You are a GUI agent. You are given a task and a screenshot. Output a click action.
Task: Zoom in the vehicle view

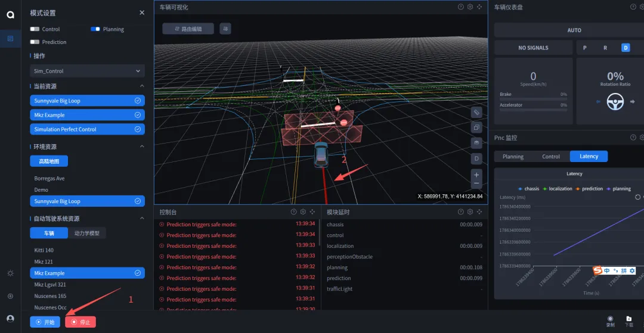[476, 174]
